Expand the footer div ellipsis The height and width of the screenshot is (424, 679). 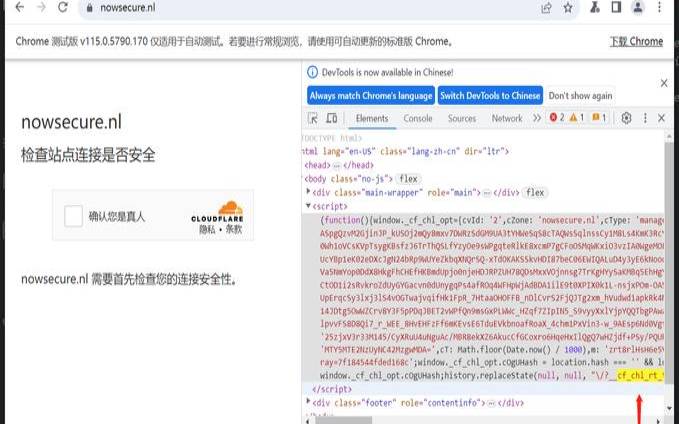tap(491, 404)
